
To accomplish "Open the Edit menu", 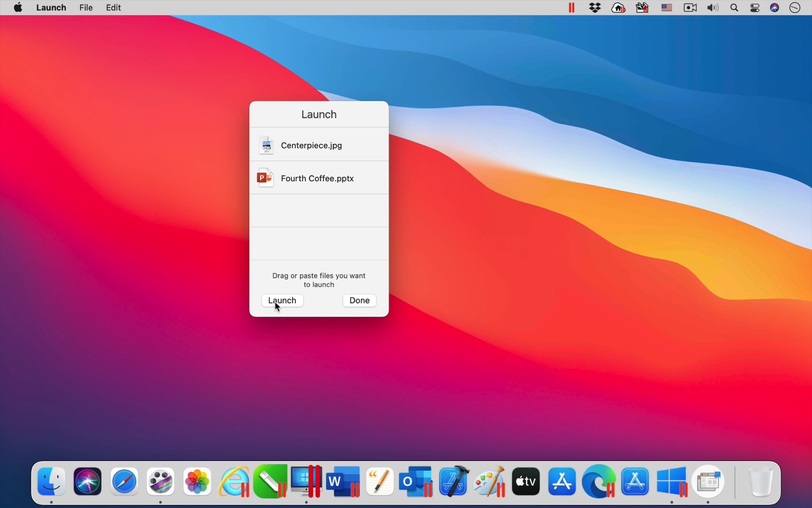I will click(x=113, y=7).
